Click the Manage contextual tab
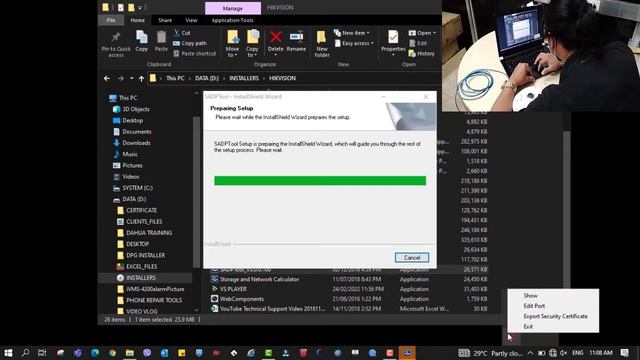 tap(233, 8)
